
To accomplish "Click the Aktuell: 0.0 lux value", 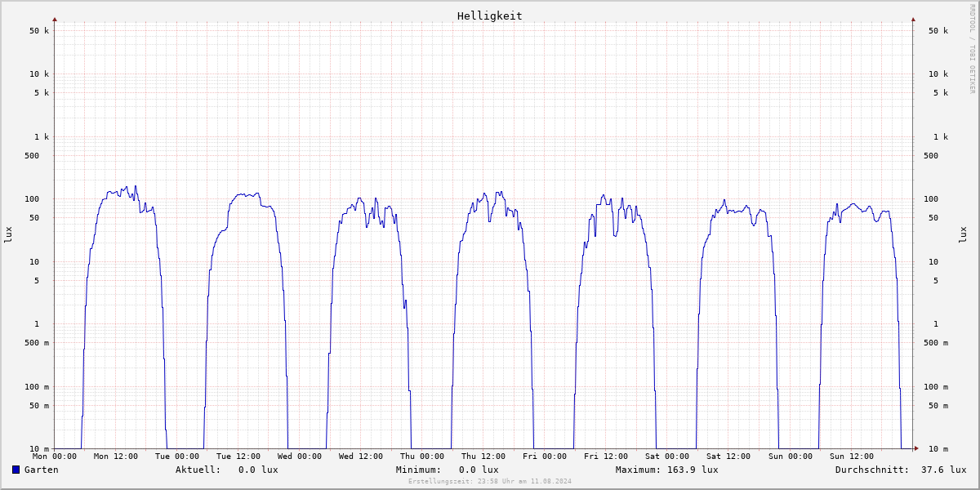I will (x=227, y=470).
